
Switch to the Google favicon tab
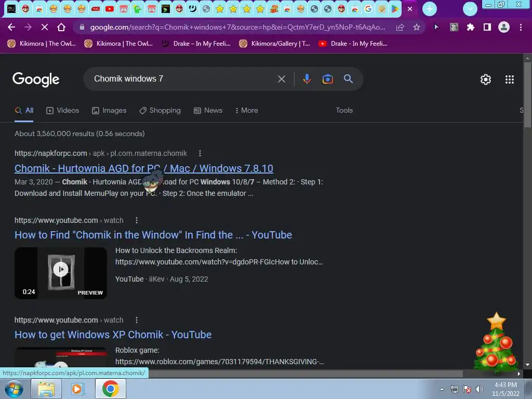click(368, 9)
